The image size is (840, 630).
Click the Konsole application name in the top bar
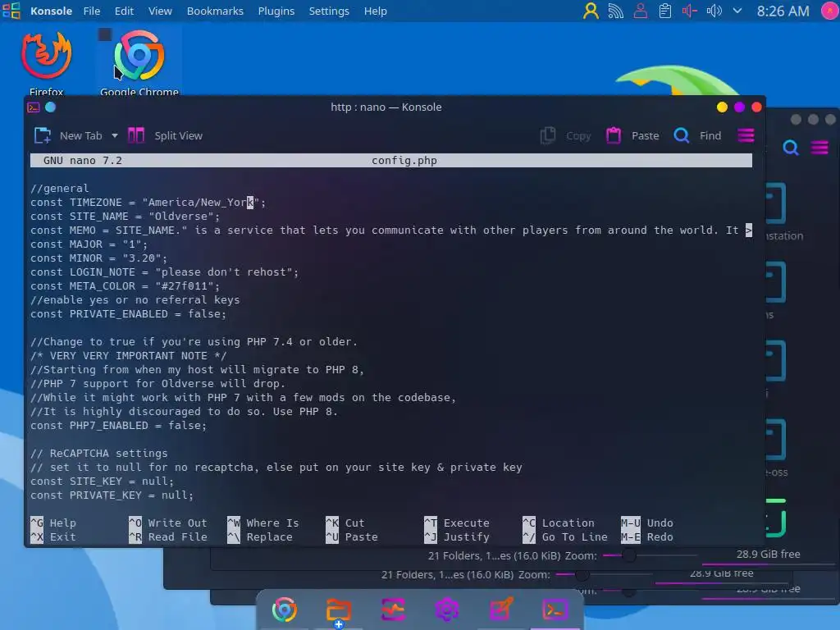pos(51,11)
